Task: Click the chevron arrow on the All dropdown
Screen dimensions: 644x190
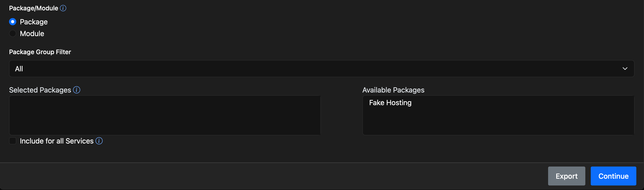Action: [x=625, y=69]
